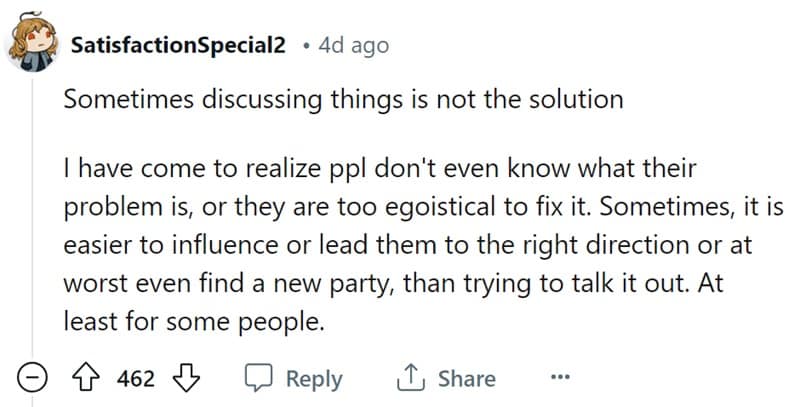Click the 462 vote count
Viewport: 800px width, 407px height.
(136, 379)
